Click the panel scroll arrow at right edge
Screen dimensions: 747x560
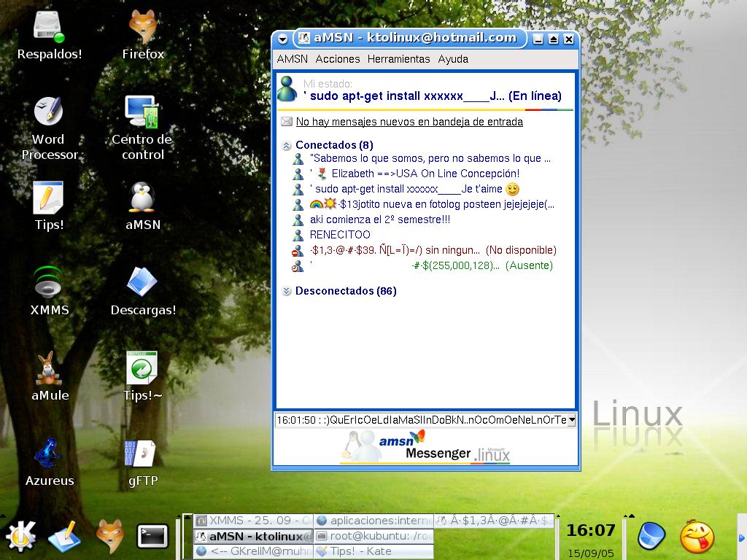tap(741, 538)
